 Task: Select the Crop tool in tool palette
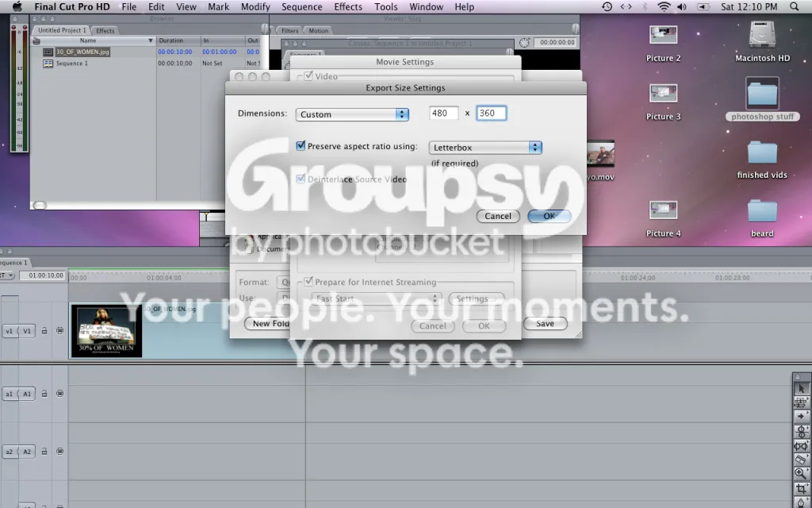[801, 488]
